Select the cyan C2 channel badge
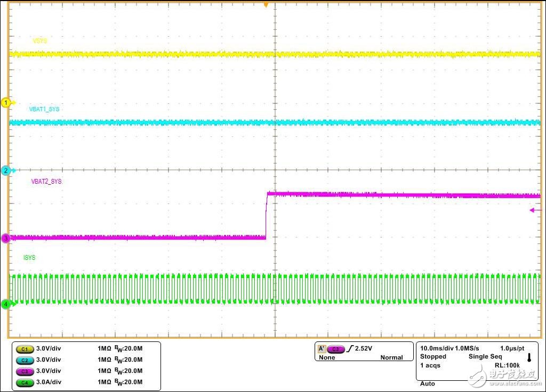 25,360
